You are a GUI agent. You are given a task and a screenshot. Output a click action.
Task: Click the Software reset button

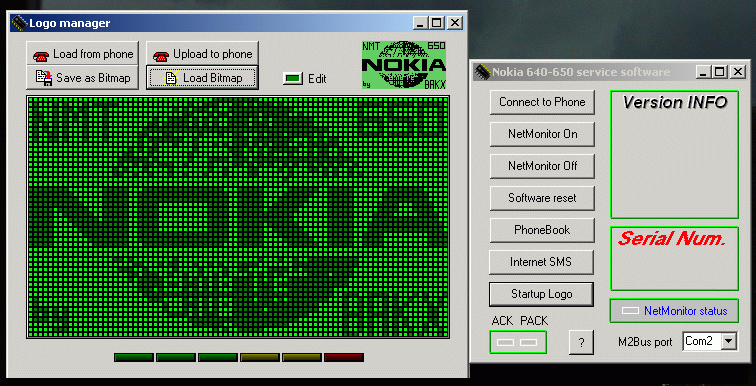click(542, 198)
